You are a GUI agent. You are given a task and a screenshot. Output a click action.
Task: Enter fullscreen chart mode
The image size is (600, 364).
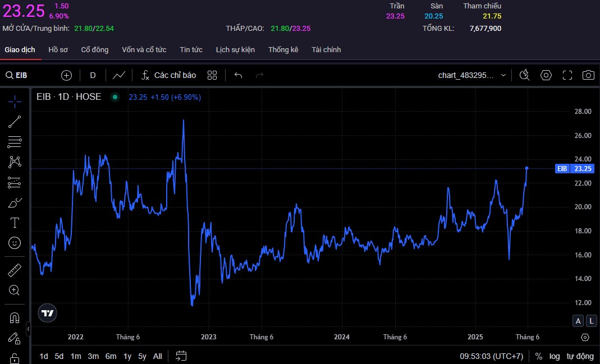(x=567, y=75)
